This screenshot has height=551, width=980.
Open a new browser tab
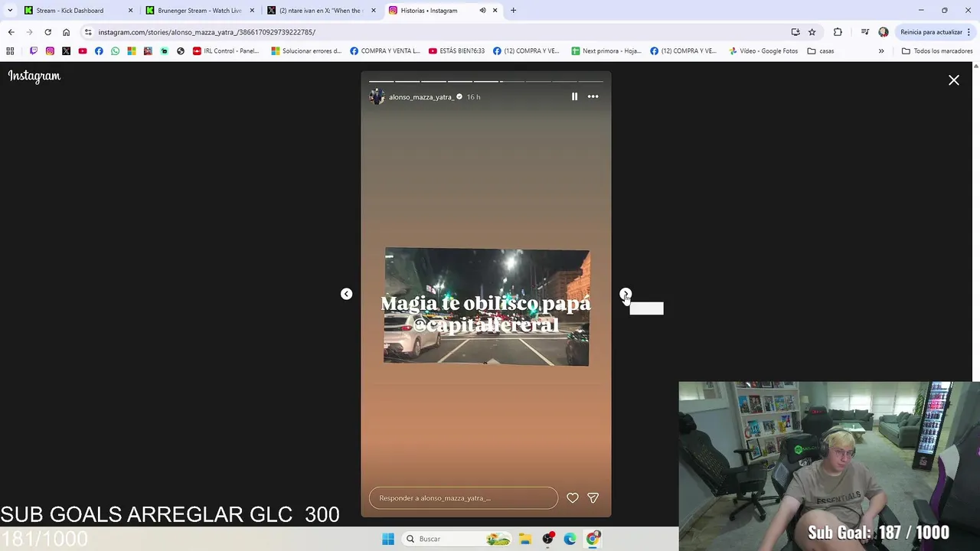[x=513, y=11]
